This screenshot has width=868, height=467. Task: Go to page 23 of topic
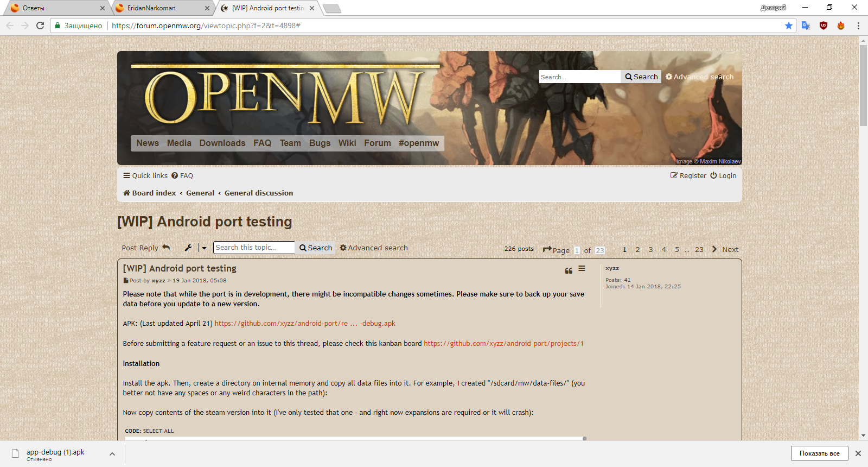click(699, 249)
